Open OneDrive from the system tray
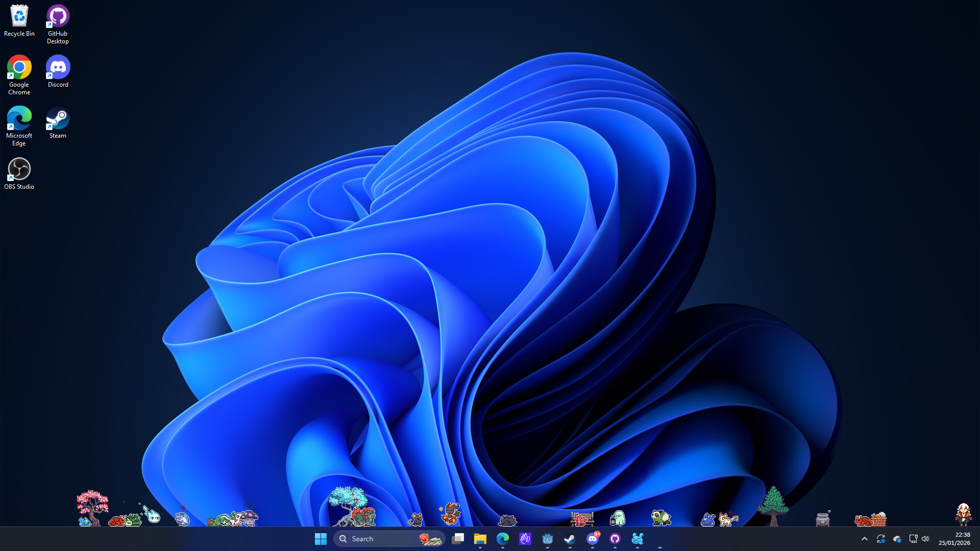Screen dimensions: 980x551 898,539
